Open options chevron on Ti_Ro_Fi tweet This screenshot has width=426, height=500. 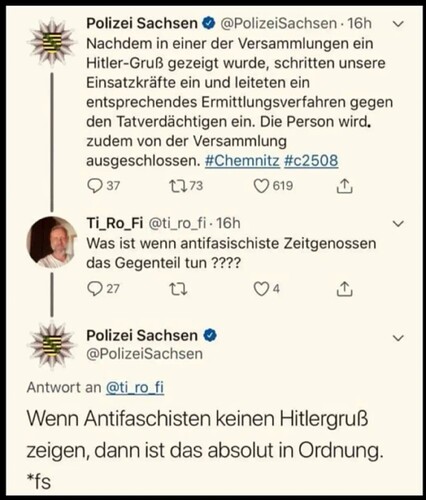click(399, 224)
